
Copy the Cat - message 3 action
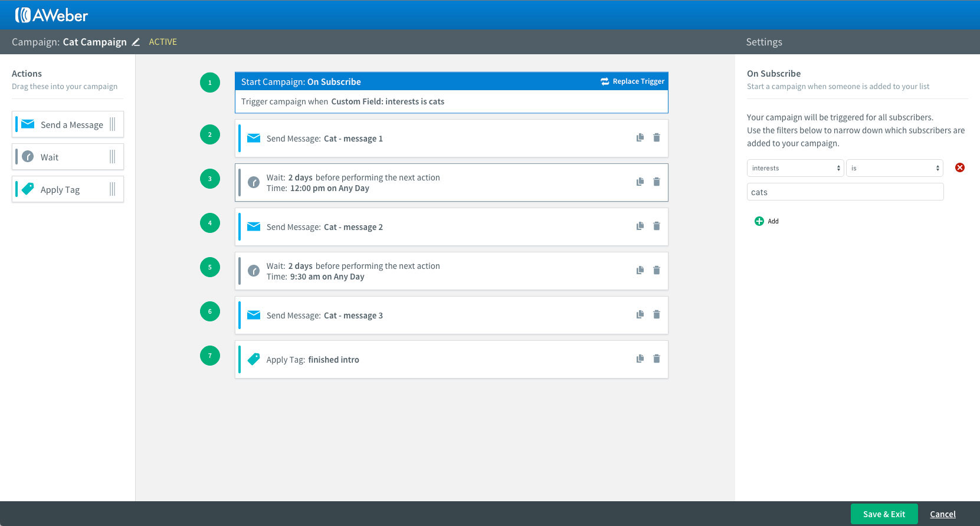[640, 314]
